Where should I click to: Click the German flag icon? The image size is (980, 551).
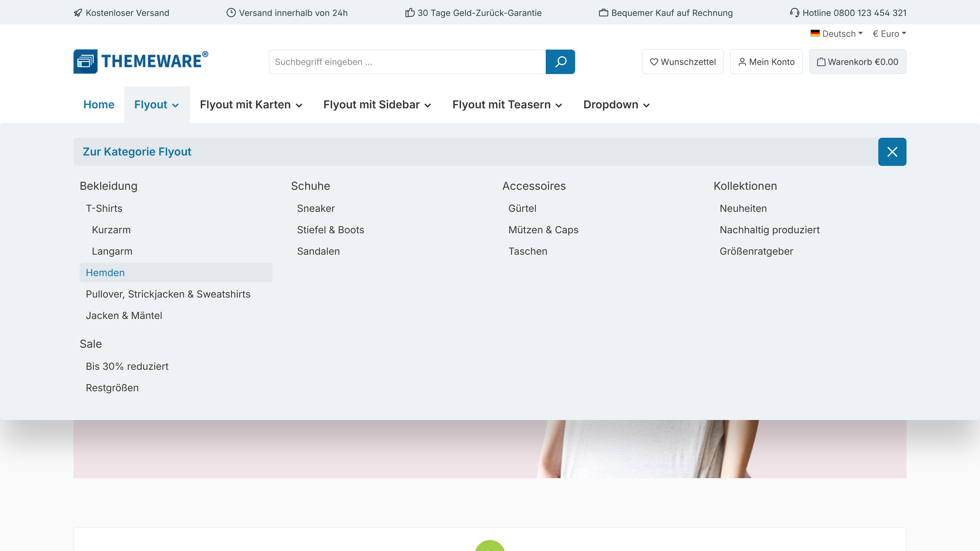[x=815, y=33]
